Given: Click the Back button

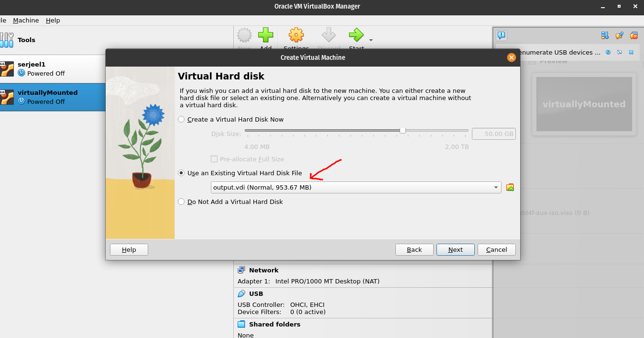Looking at the screenshot, I should click(415, 249).
